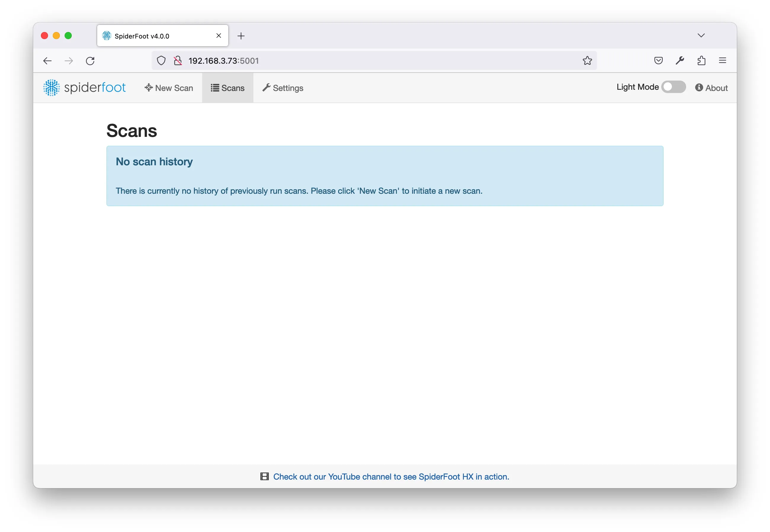Click the insecure connection padlock icon
The height and width of the screenshot is (532, 770).
(x=178, y=61)
